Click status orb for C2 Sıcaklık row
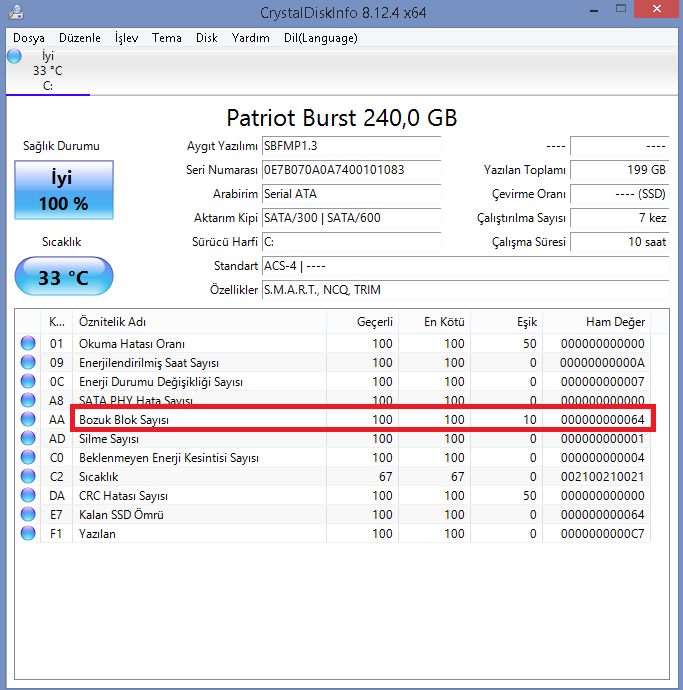683x690 pixels. (x=28, y=476)
